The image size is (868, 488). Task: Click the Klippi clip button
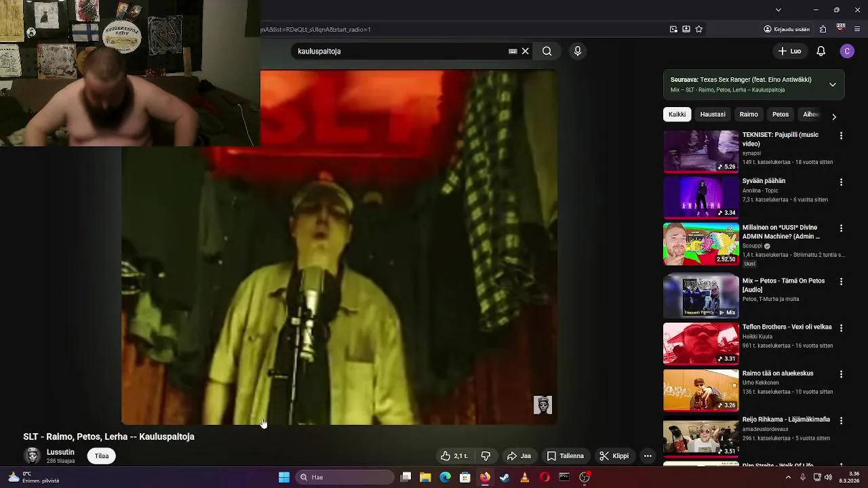tap(614, 456)
